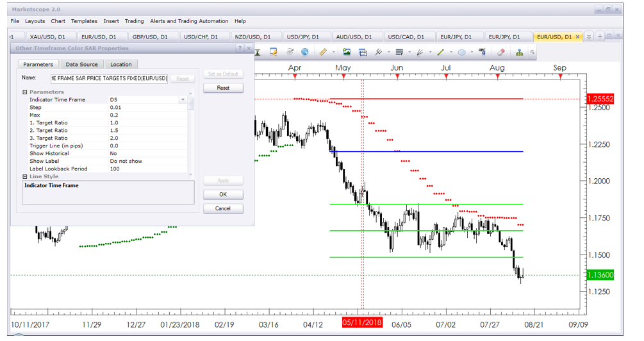
Task: Click the ruler measure tool icon
Action: pyautogui.click(x=323, y=52)
